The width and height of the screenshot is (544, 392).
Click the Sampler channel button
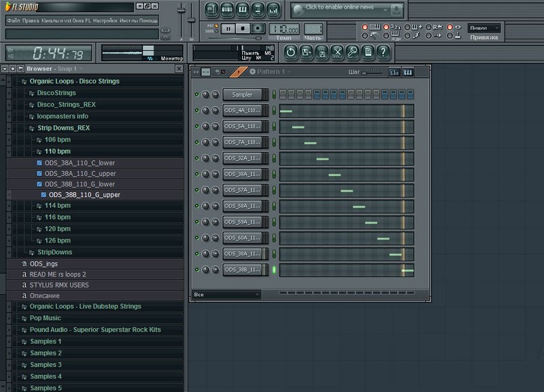point(242,95)
